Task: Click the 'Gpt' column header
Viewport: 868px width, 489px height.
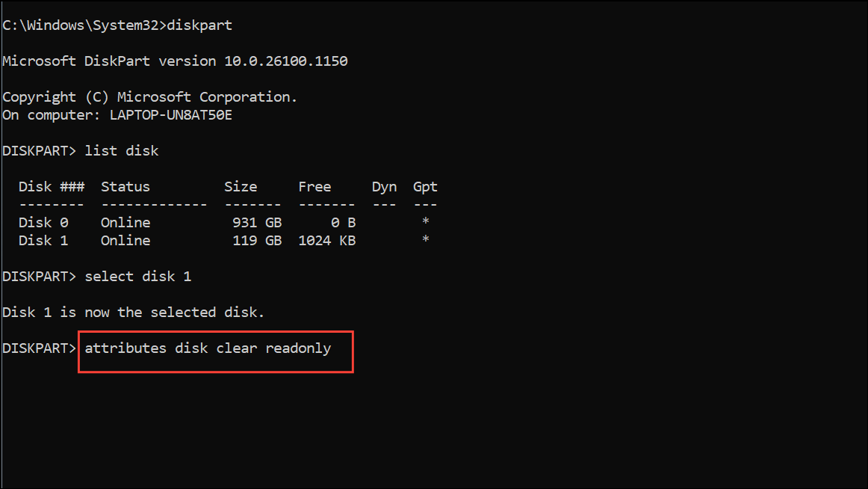Action: point(425,187)
